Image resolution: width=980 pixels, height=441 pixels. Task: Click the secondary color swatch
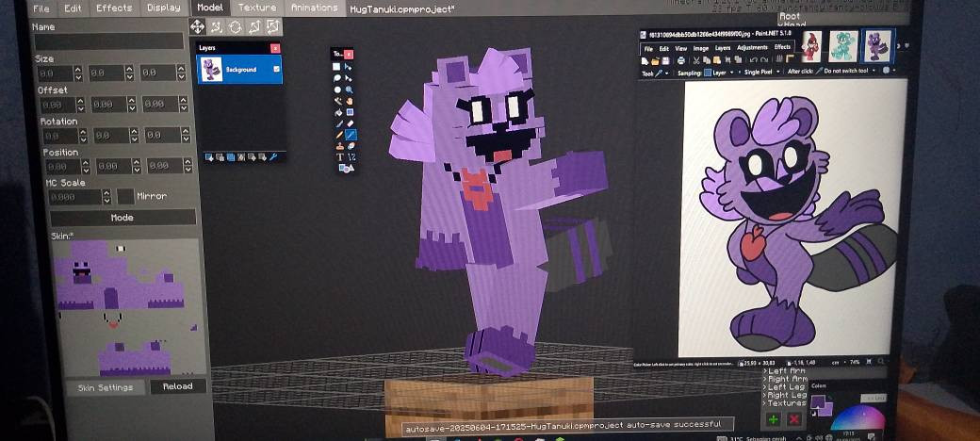pos(828,411)
